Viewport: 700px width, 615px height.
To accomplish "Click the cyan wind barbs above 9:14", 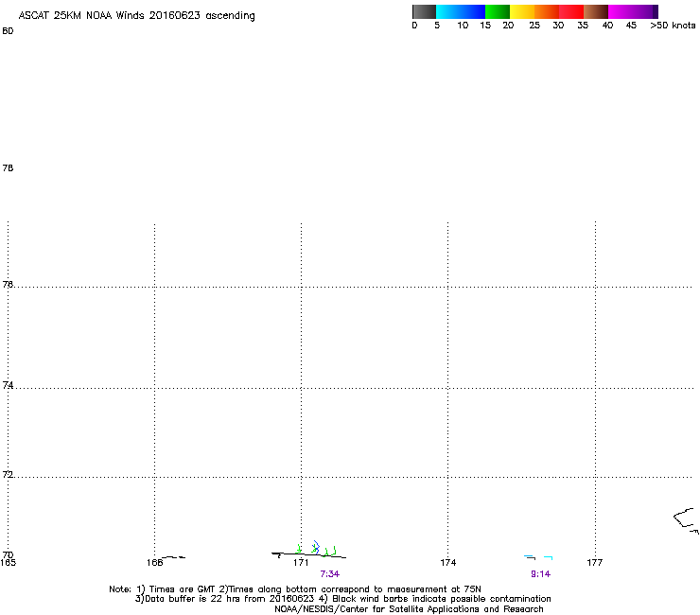I will click(538, 557).
